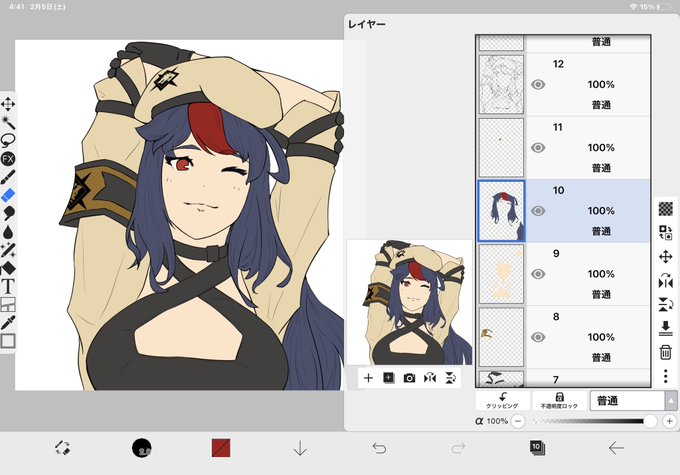Select the Magic Wand tool
The width and height of the screenshot is (680, 475).
click(x=8, y=122)
